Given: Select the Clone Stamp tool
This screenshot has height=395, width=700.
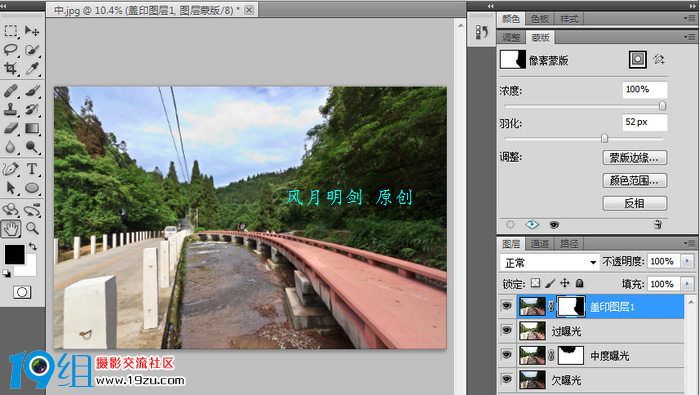Looking at the screenshot, I should tap(11, 109).
